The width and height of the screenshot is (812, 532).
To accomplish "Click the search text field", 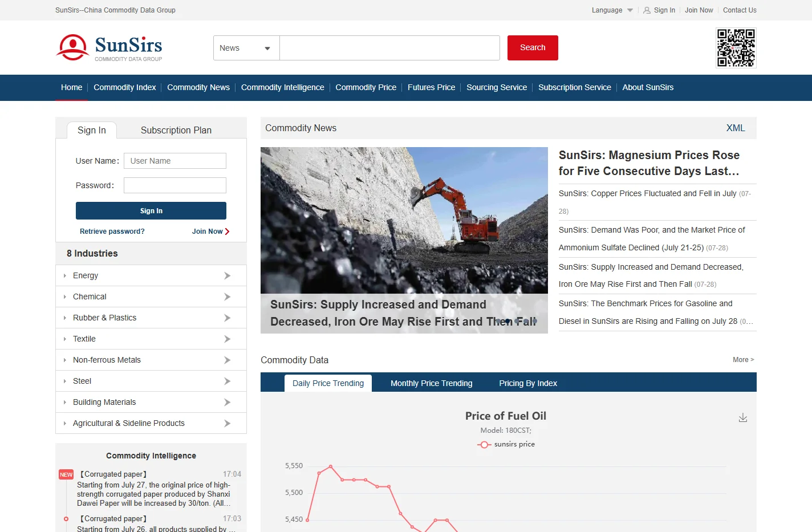I will pos(389,48).
